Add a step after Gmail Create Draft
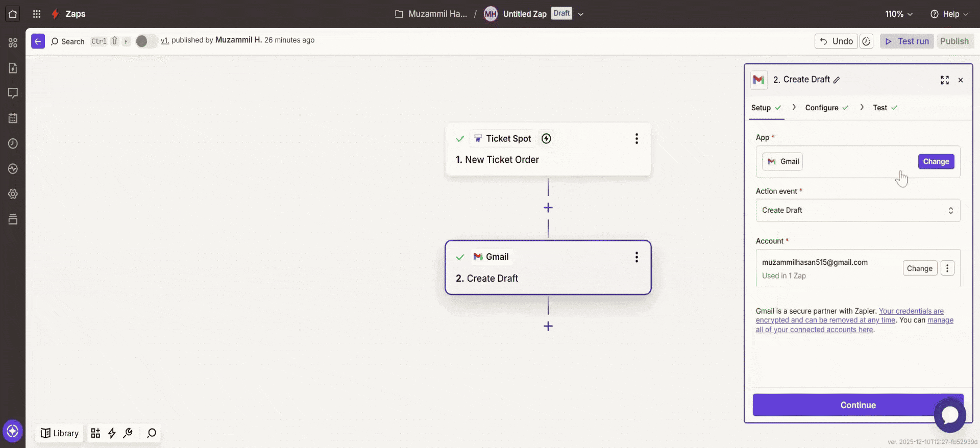 548,327
